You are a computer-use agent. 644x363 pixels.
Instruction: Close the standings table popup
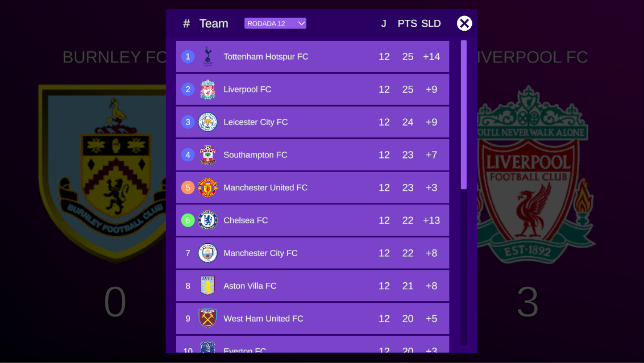click(x=464, y=23)
